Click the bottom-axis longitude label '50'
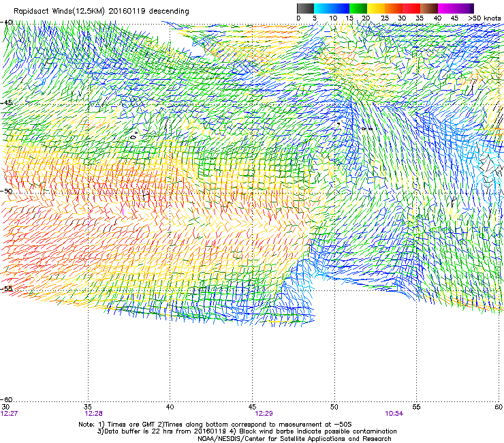This screenshot has width=504, height=443. pyautogui.click(x=334, y=407)
